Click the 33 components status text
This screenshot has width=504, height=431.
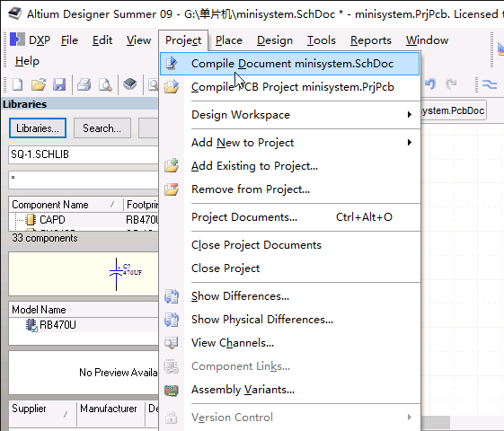tap(45, 238)
